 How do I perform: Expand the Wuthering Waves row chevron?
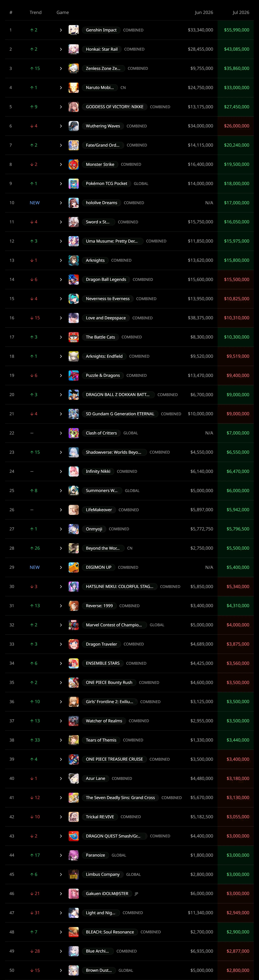(61, 126)
